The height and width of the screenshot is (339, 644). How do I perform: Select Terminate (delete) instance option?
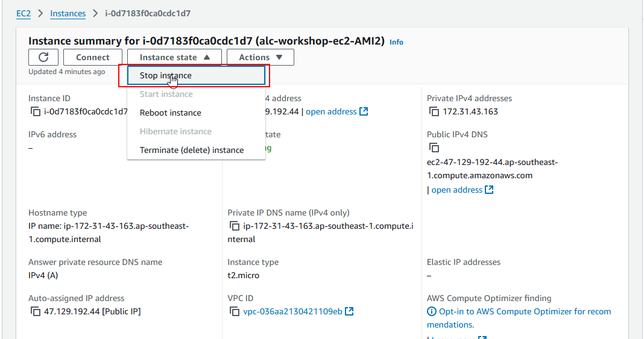coord(192,150)
